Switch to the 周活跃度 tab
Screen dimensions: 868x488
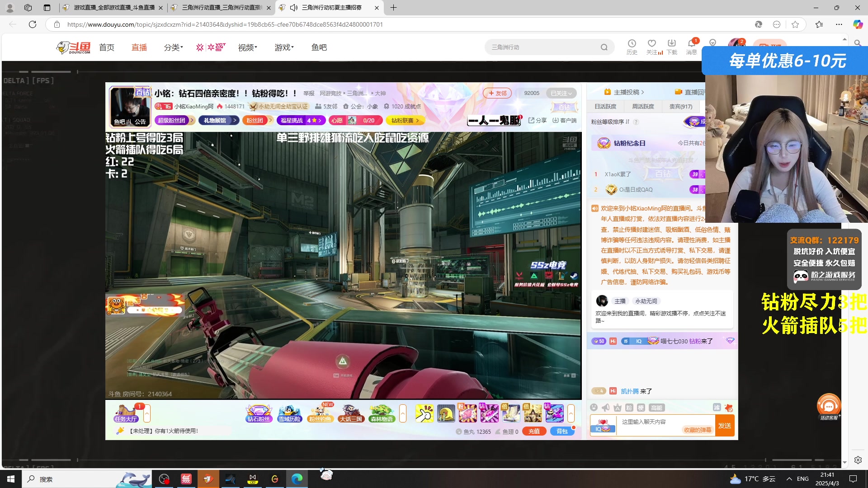point(643,107)
